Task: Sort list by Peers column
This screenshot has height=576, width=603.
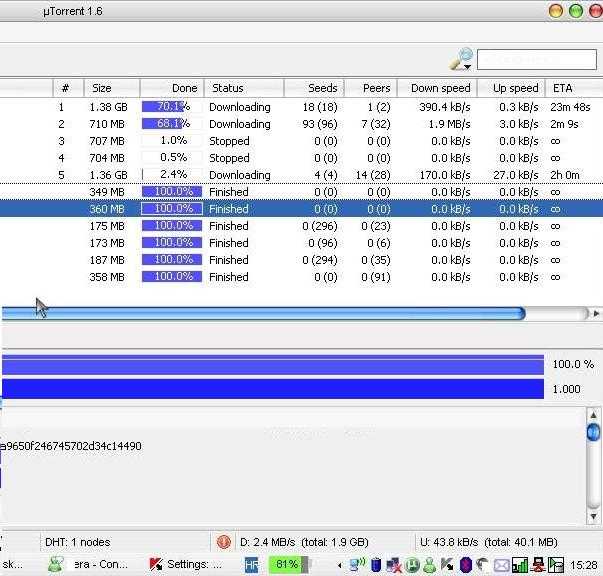Action: (370, 88)
